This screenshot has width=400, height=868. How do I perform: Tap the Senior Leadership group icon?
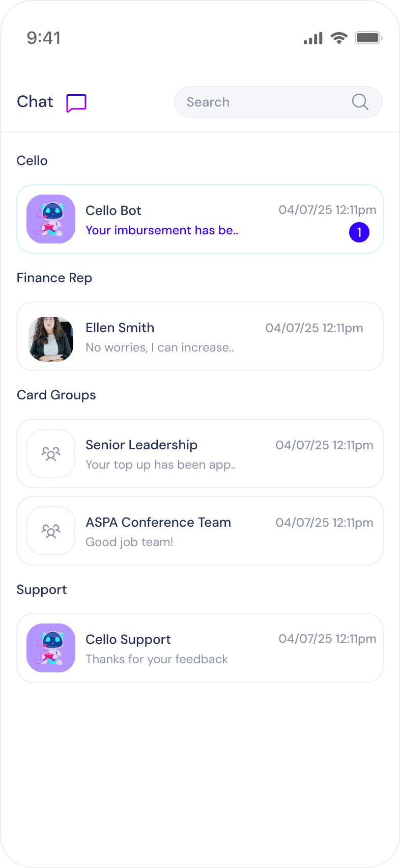(x=51, y=453)
